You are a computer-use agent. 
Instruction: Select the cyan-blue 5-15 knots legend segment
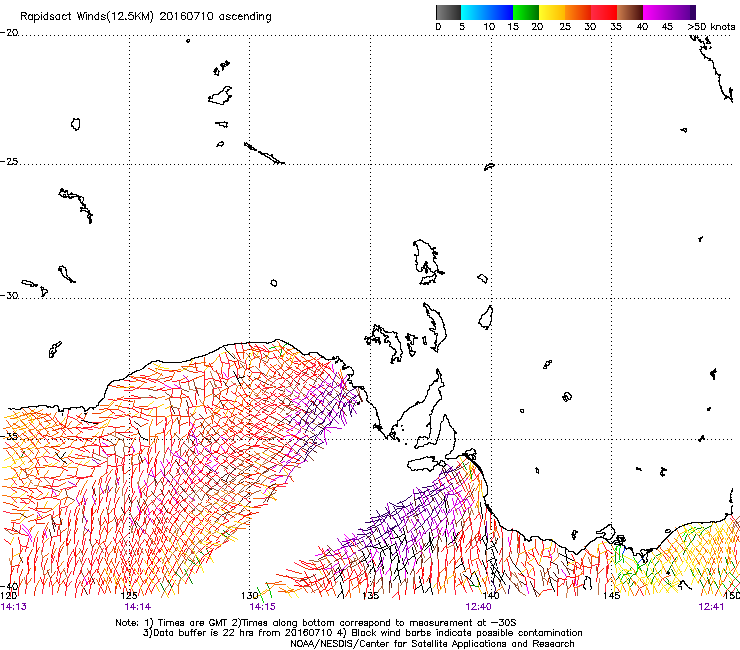pos(487,12)
